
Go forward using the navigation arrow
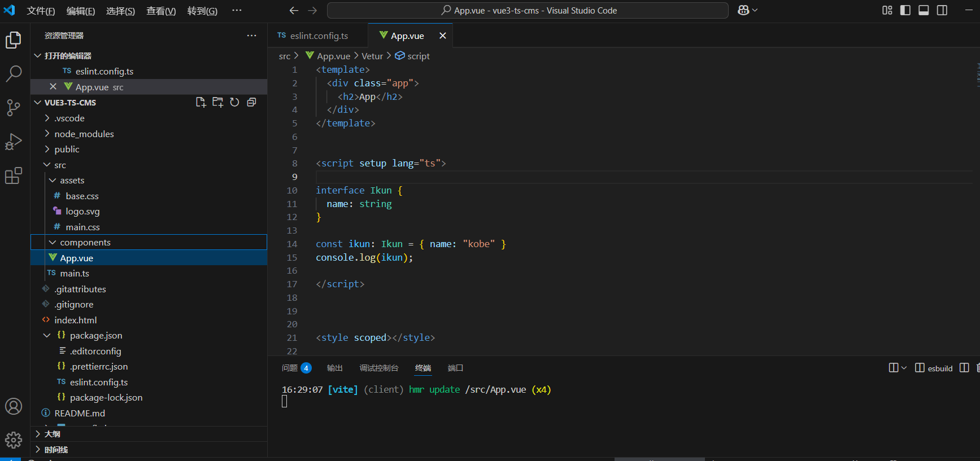[312, 10]
